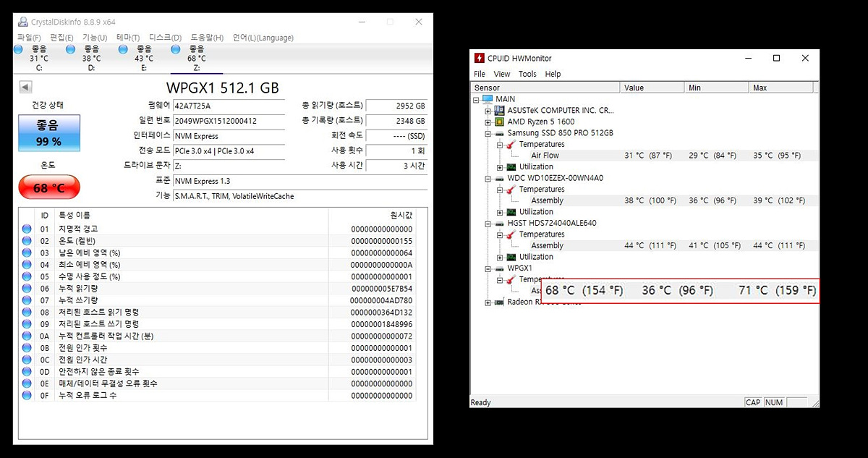Image resolution: width=868 pixels, height=458 pixels.
Task: Click the status circle for attribute ID 05
Action: (x=27, y=276)
